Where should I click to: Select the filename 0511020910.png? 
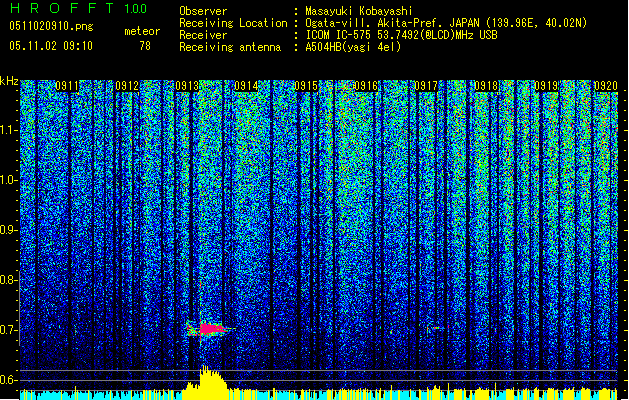(51, 27)
